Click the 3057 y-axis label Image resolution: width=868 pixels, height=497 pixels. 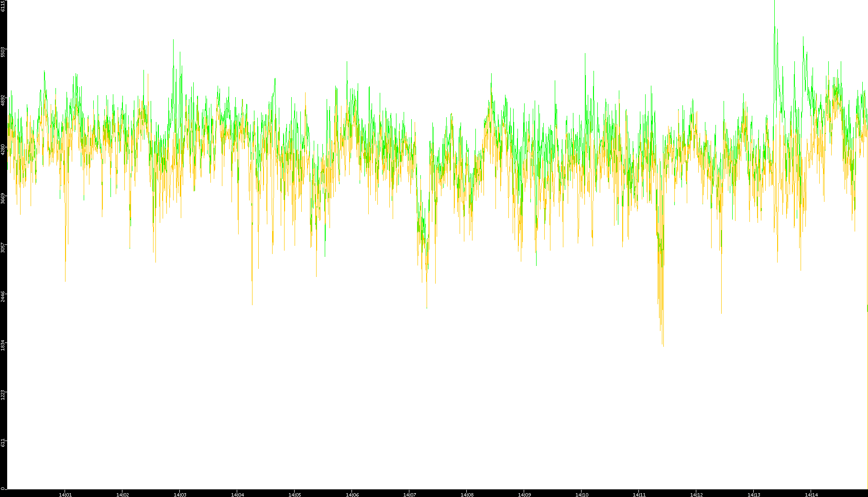coord(3,247)
